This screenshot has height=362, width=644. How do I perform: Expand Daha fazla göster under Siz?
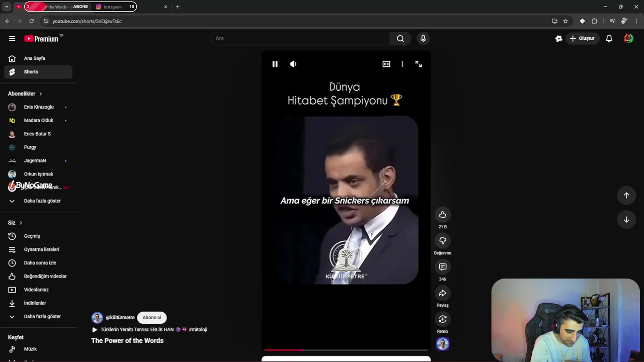tap(38, 317)
